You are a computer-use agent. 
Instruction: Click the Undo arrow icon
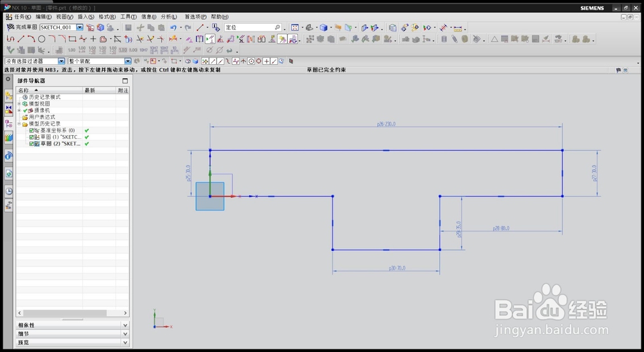click(x=173, y=28)
